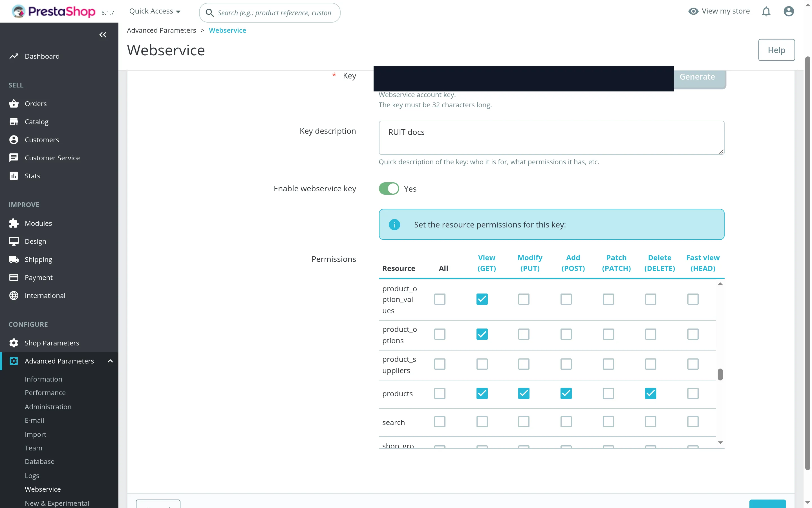Open Information submenu item
The height and width of the screenshot is (508, 812).
(x=43, y=379)
